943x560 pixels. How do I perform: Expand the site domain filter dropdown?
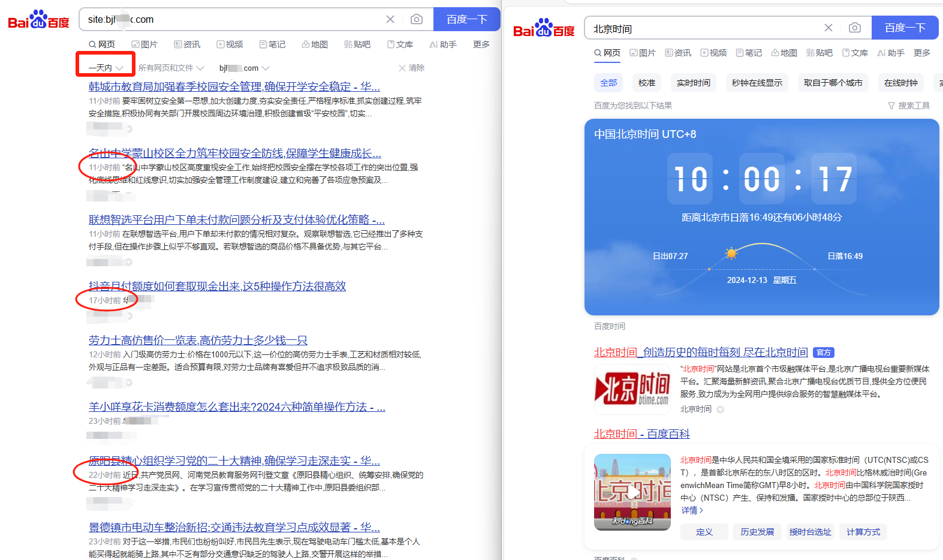(244, 68)
